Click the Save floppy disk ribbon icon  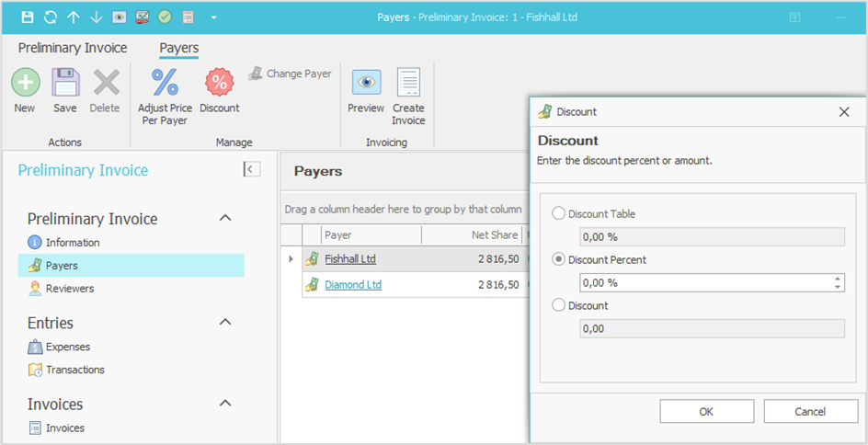pos(64,84)
